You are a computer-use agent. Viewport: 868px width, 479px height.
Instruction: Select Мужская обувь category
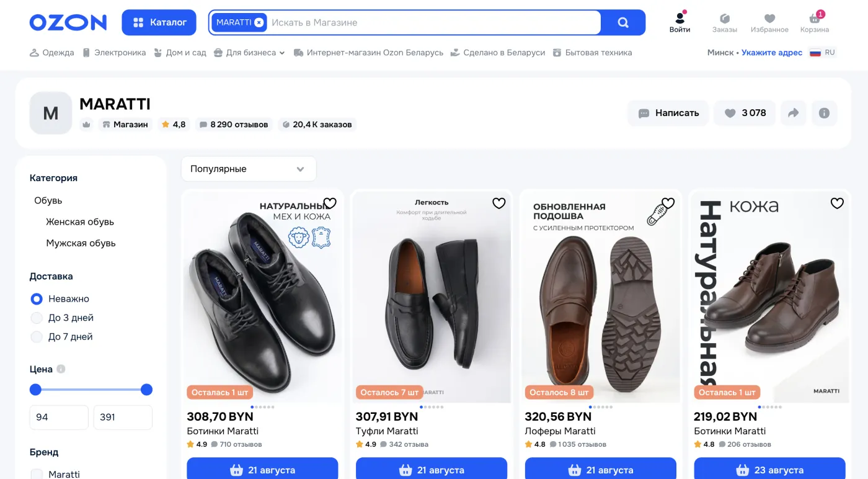(x=81, y=243)
